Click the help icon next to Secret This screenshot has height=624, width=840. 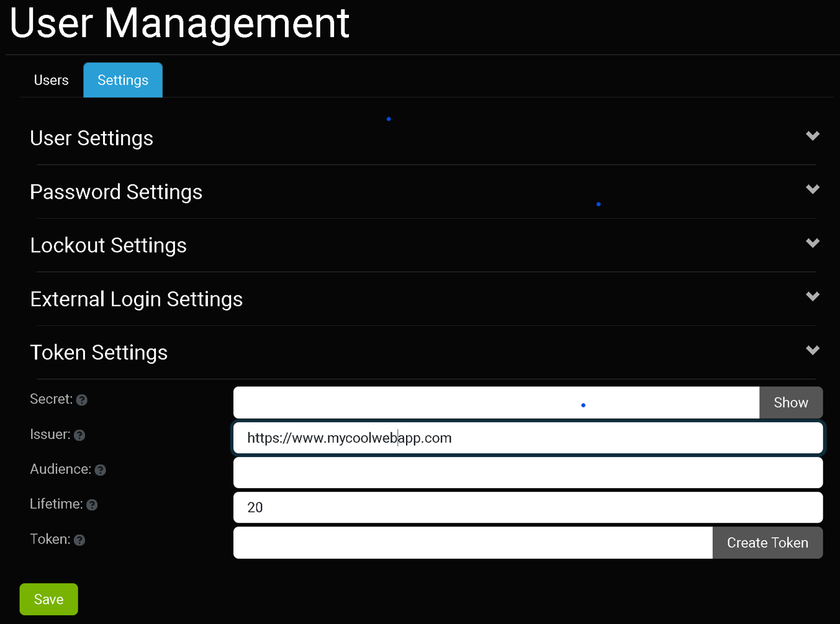pos(82,400)
